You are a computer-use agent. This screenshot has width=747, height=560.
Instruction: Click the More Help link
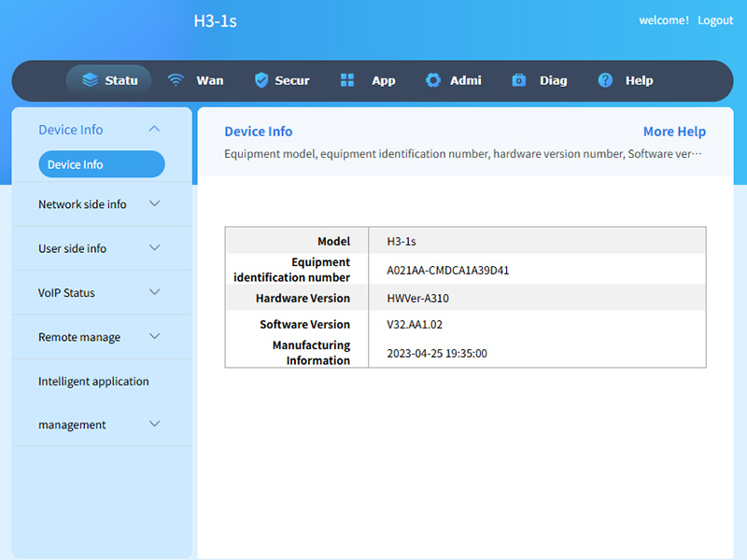coord(674,132)
